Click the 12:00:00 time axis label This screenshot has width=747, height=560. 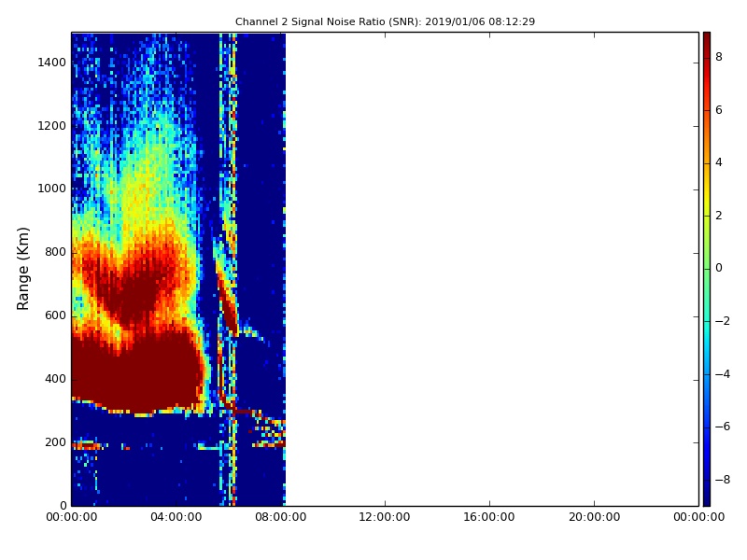click(385, 517)
